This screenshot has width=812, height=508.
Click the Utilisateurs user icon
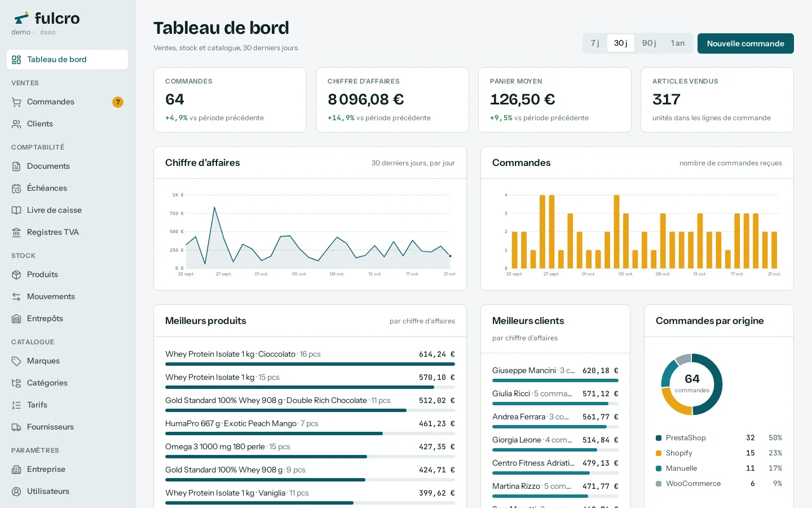(16, 492)
